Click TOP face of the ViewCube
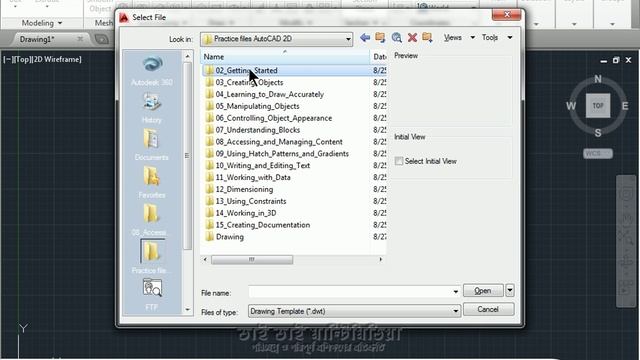 598,106
